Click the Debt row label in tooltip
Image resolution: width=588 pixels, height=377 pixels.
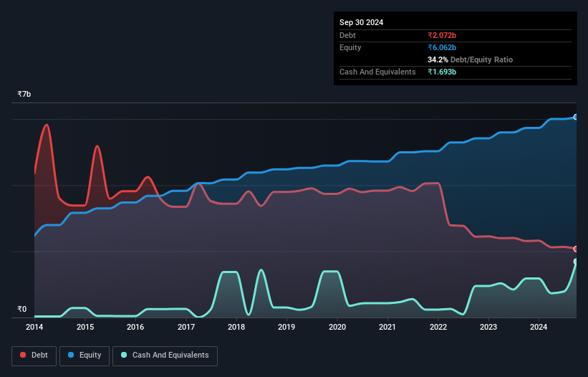coord(347,35)
